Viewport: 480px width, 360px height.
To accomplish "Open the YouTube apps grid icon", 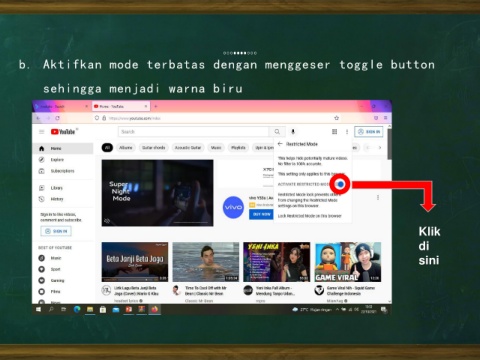I will [x=334, y=132].
